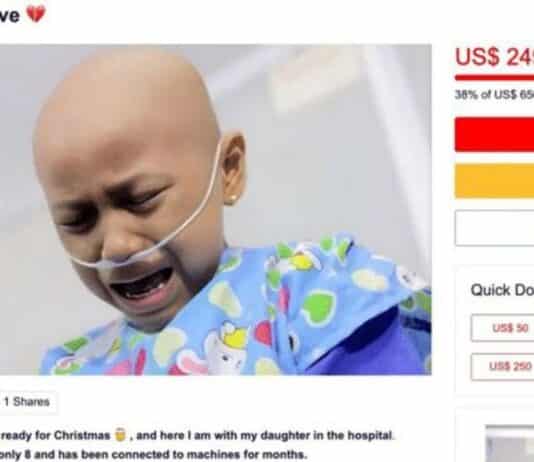Click the card panel containing the bottom-right thumbnail
This screenshot has width=534, height=462.
494,435
